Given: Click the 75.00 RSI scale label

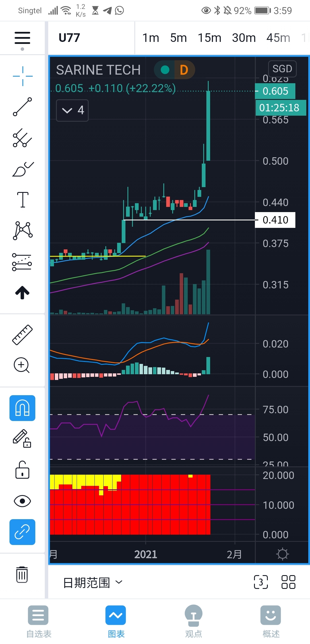Looking at the screenshot, I should [x=275, y=410].
